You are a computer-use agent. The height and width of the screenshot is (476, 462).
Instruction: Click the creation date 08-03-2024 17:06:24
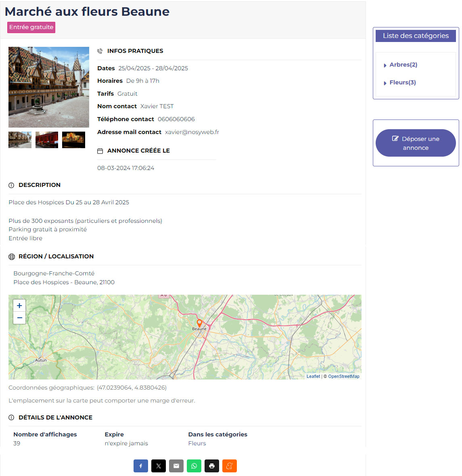[125, 168]
